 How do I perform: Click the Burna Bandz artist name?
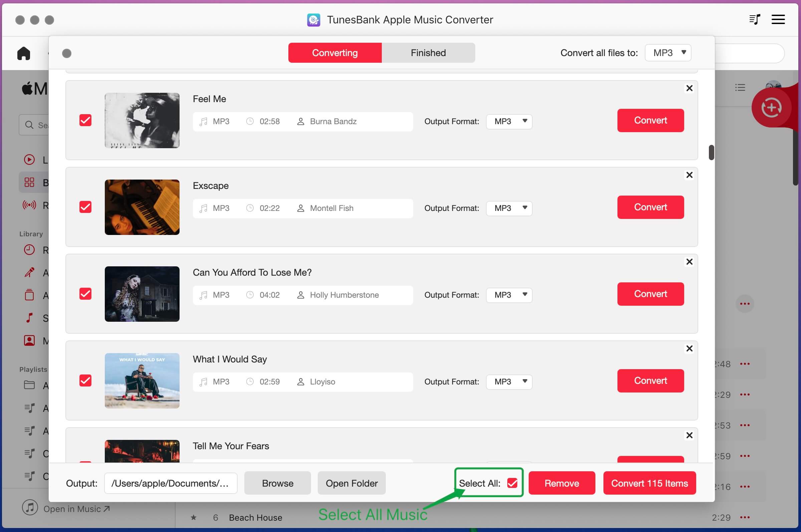333,121
